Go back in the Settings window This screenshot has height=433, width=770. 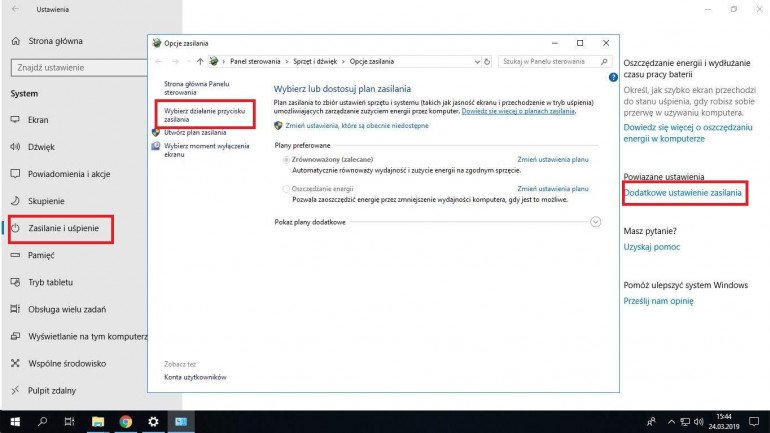pyautogui.click(x=15, y=9)
